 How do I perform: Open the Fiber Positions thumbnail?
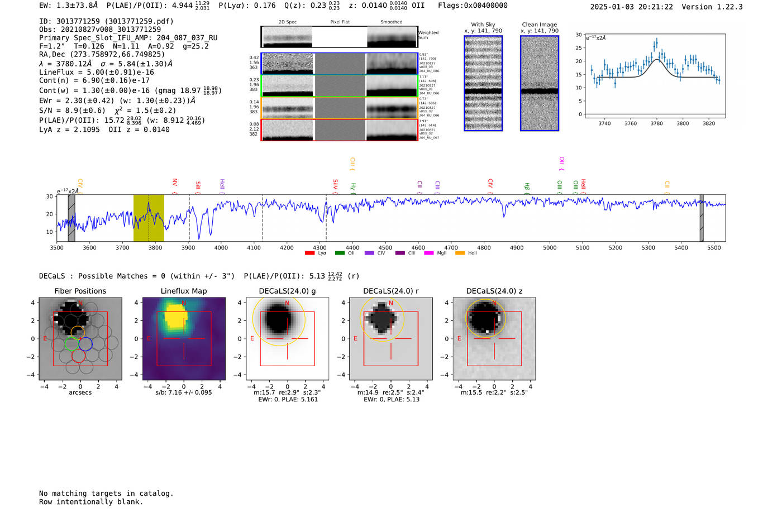coord(80,338)
